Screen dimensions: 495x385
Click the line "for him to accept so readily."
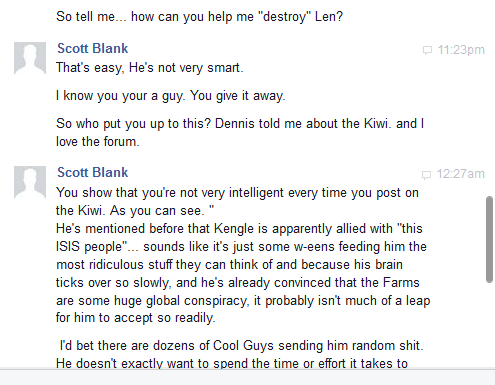coord(136,318)
